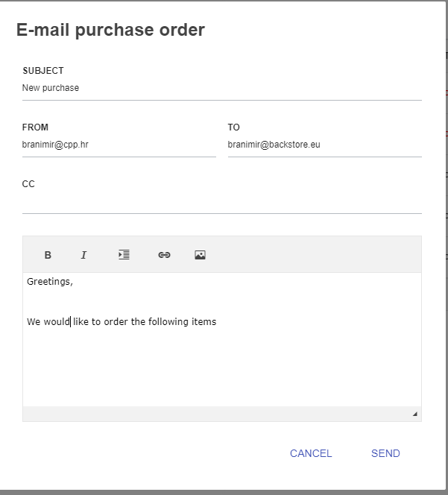Click the TO label

[x=233, y=127]
